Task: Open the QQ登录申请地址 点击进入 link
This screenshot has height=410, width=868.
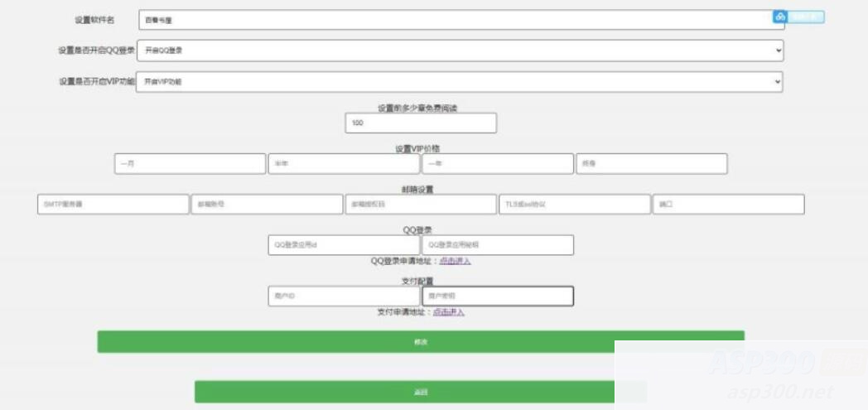Action: 455,261
